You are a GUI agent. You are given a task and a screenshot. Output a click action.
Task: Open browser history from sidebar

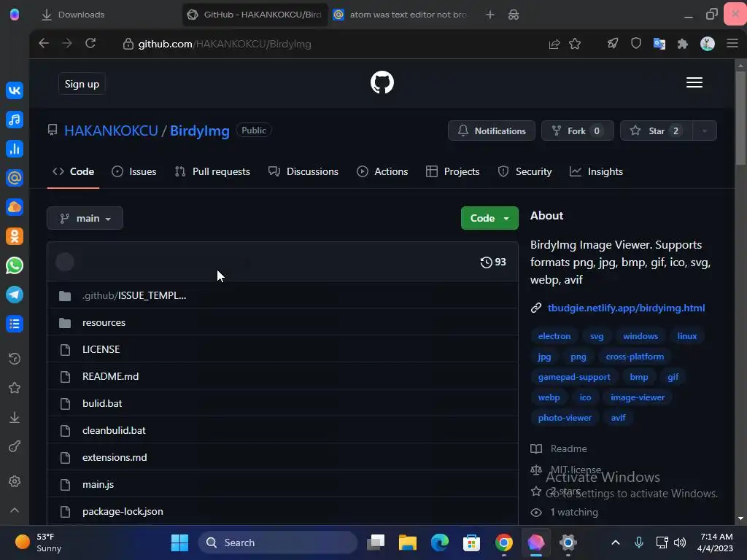pos(15,359)
